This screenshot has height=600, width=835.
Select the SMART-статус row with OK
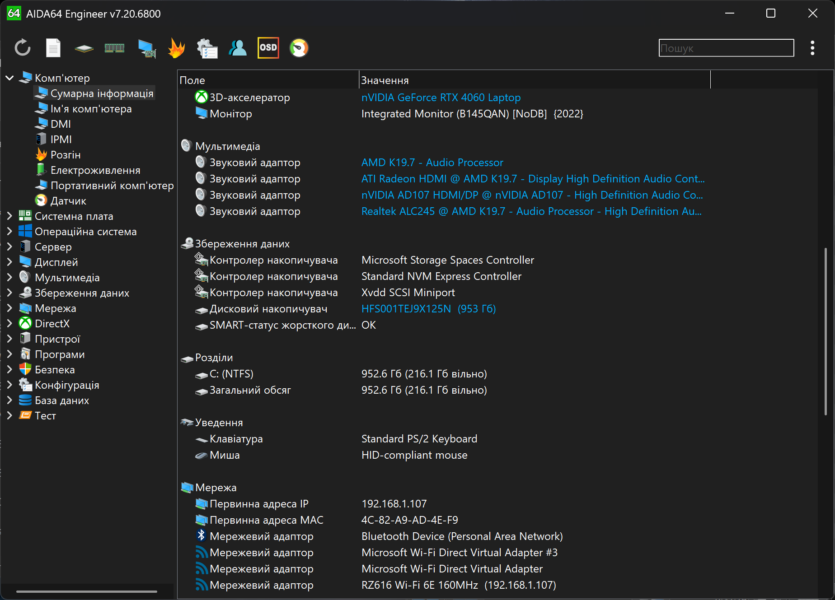point(497,325)
